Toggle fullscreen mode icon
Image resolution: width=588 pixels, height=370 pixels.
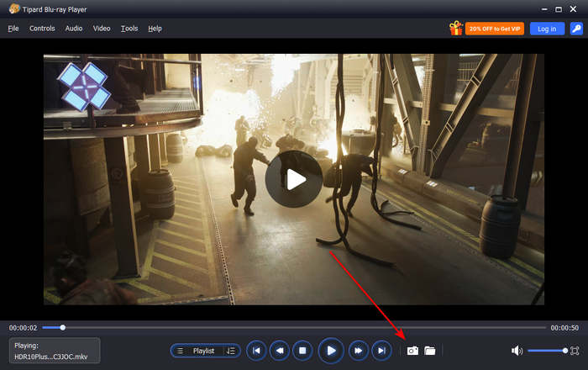(575, 351)
